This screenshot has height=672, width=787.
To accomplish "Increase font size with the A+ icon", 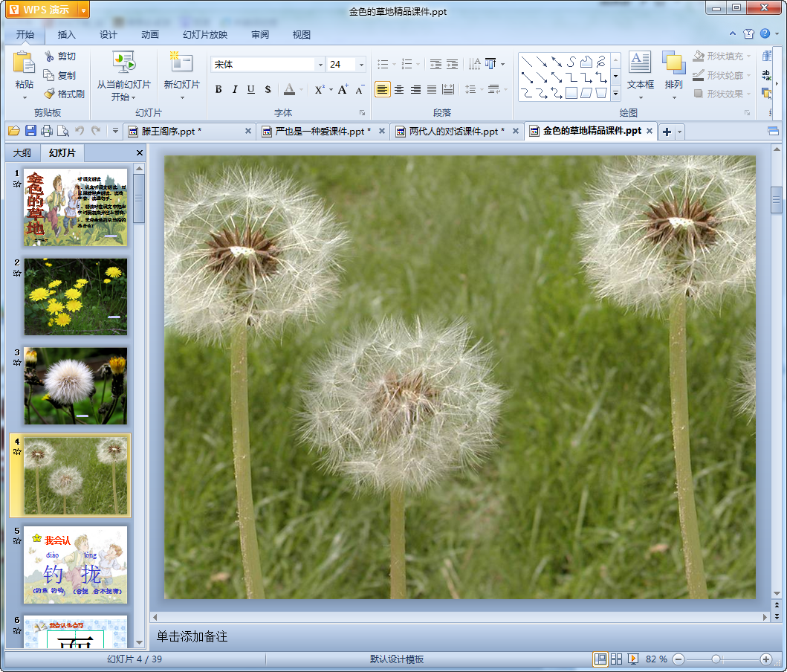I will pos(343,90).
